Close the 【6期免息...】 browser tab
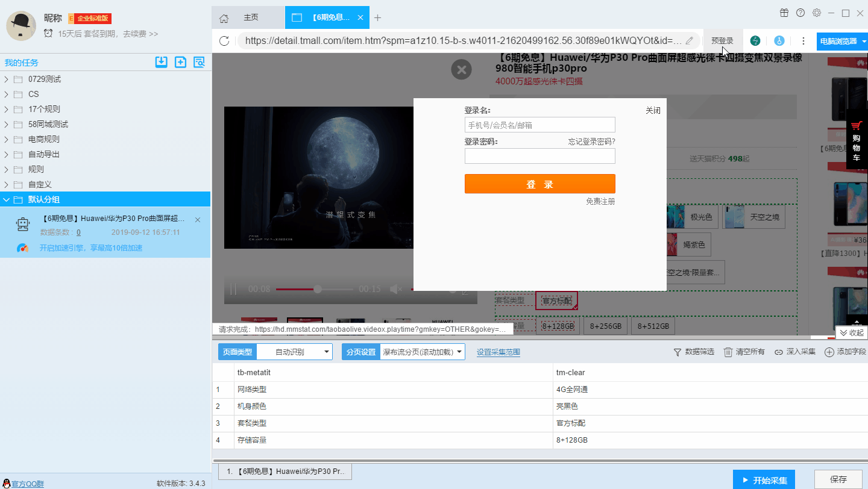The height and width of the screenshot is (489, 868). click(360, 17)
